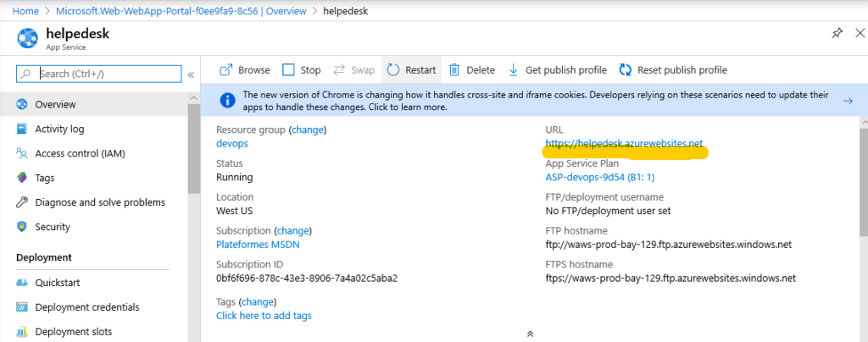This screenshot has height=342, width=868.
Task: Click the Overview globe icon
Action: coord(22,104)
